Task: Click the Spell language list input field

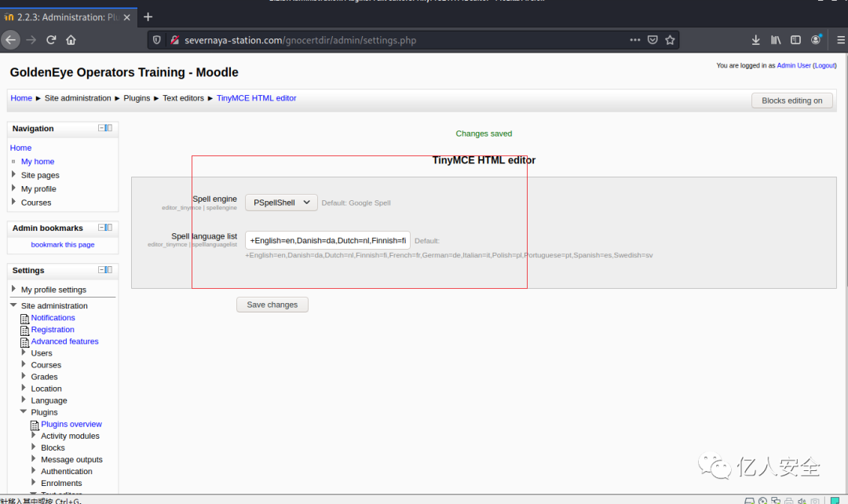Action: pos(327,241)
